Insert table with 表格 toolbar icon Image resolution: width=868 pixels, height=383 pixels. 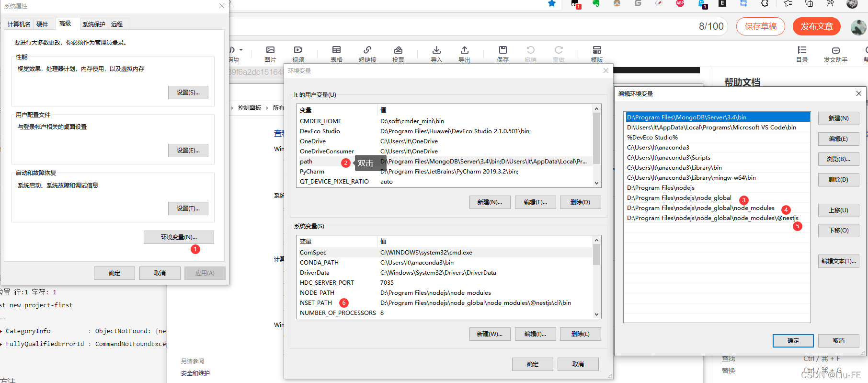[336, 54]
